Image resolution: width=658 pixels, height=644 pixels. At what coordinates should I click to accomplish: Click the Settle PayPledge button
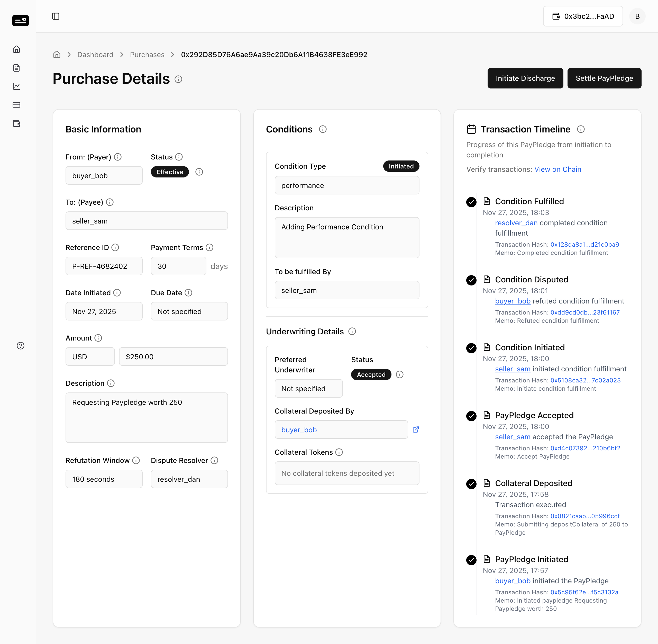[604, 78]
